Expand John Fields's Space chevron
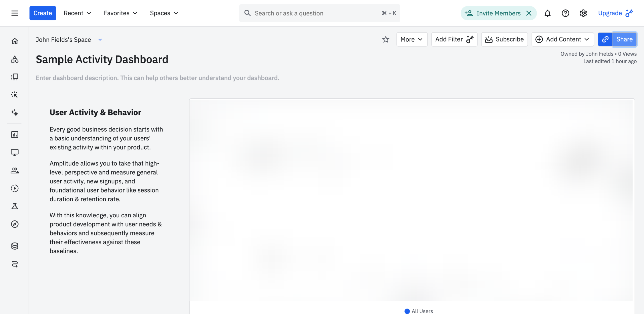This screenshot has height=314, width=644. 100,40
